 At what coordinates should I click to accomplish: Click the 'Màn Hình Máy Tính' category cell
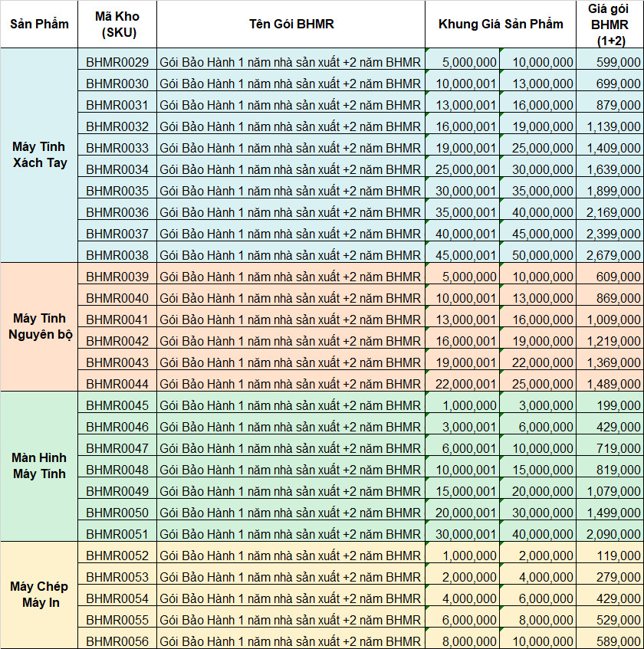[x=39, y=466]
